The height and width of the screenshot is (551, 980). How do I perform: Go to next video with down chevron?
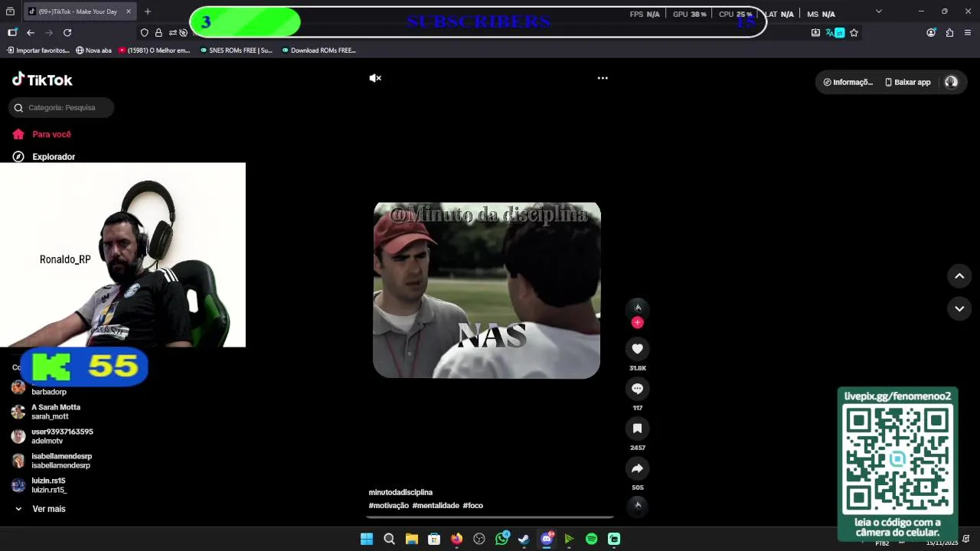pos(959,308)
